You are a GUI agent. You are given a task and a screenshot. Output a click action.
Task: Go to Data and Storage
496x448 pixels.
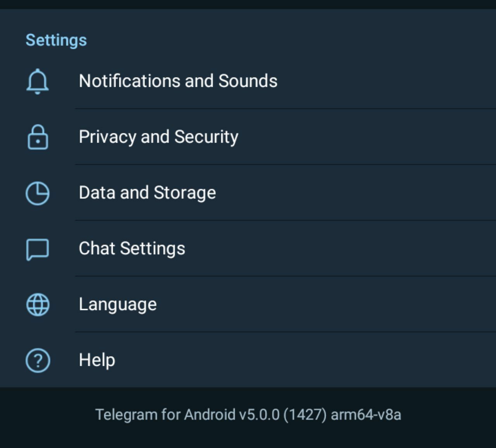point(147,193)
